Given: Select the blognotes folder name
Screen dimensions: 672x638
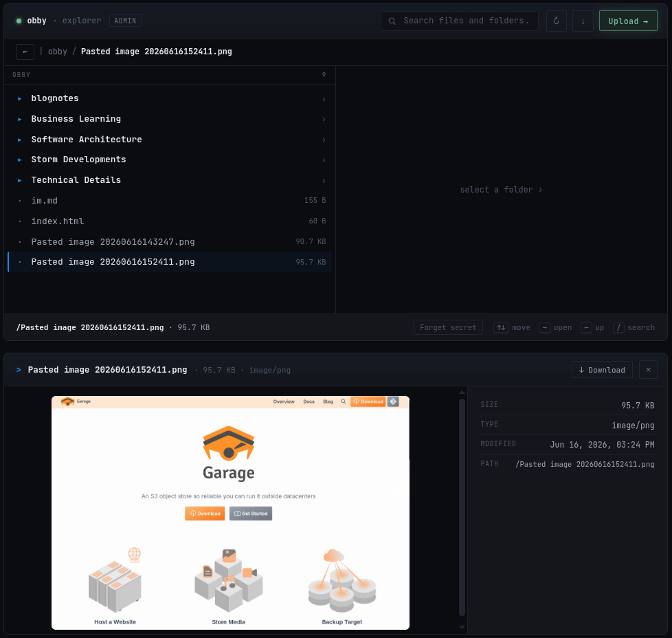Looking at the screenshot, I should [55, 98].
